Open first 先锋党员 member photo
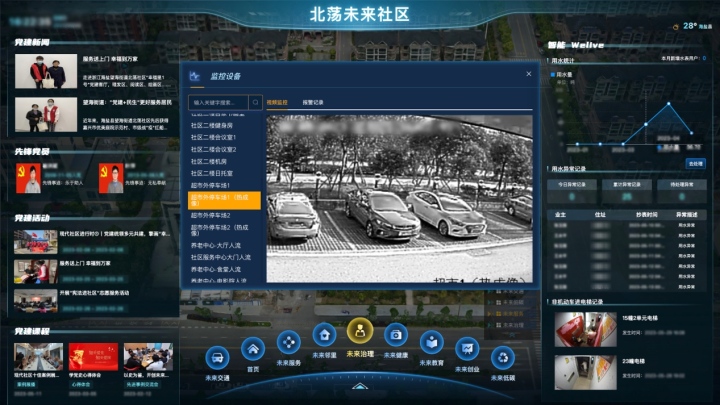The width and height of the screenshot is (720, 405). (x=28, y=178)
